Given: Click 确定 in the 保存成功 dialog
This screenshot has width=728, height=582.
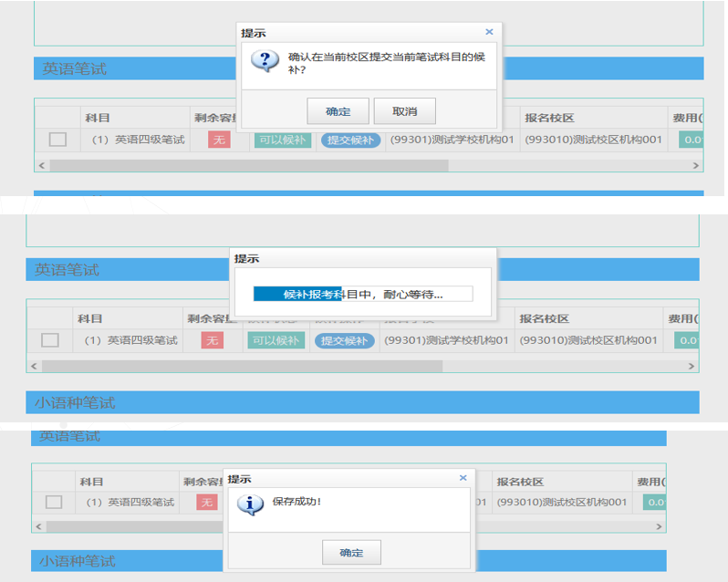Looking at the screenshot, I should pyautogui.click(x=351, y=553).
